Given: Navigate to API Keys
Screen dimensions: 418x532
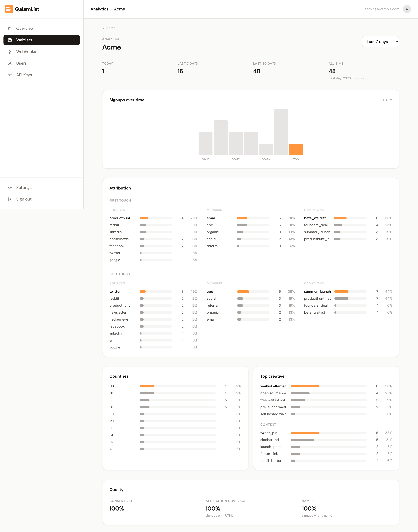Looking at the screenshot, I should coord(42,75).
